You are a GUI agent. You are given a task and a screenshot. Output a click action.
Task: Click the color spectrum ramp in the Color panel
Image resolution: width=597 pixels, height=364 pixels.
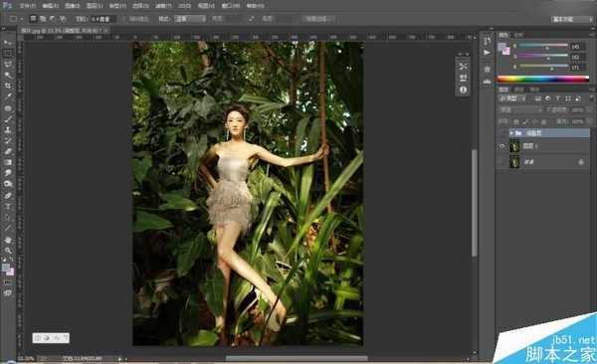[543, 79]
